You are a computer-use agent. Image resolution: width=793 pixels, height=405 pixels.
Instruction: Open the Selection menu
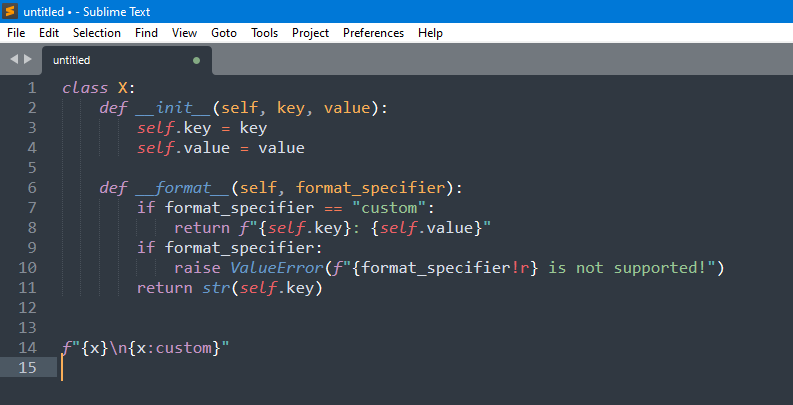[x=97, y=33]
